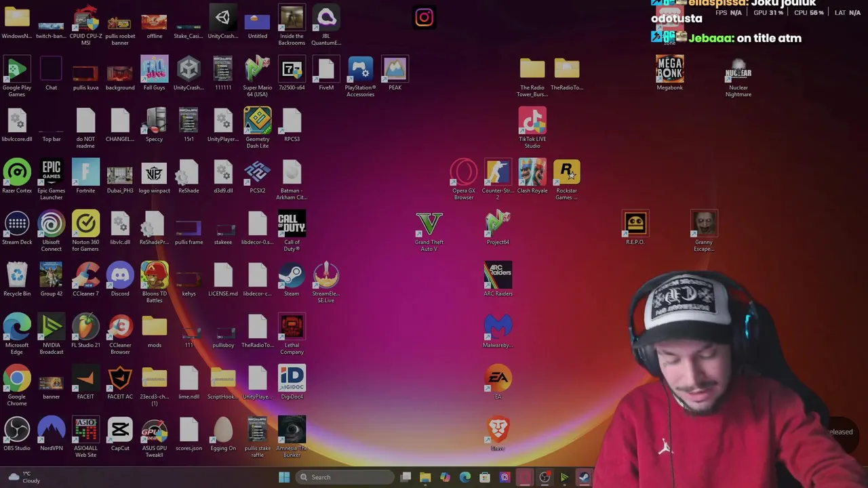
Task: Launch Fortnite desktop shortcut
Action: point(85,176)
